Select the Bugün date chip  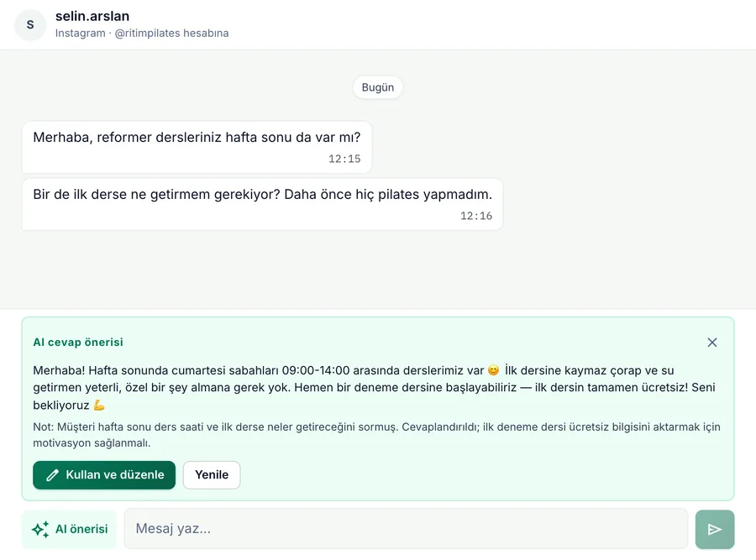377,87
